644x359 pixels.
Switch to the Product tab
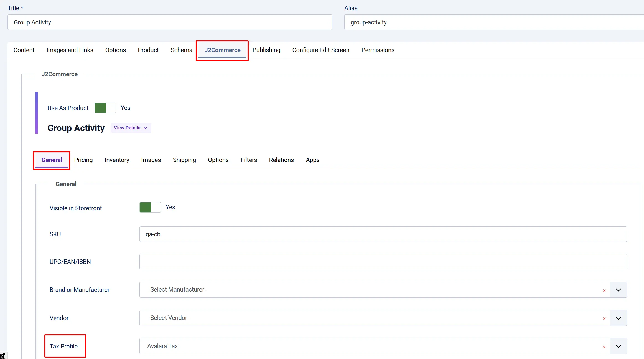pos(148,50)
